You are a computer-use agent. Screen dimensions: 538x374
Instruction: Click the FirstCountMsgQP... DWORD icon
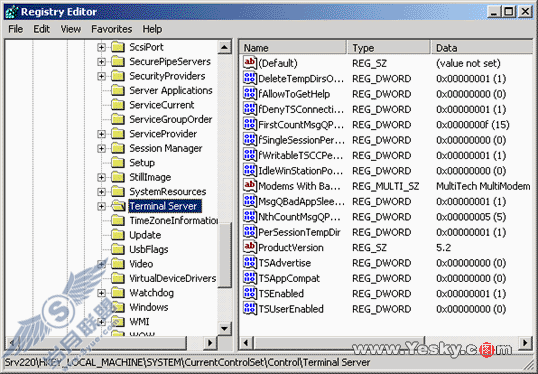click(x=250, y=124)
